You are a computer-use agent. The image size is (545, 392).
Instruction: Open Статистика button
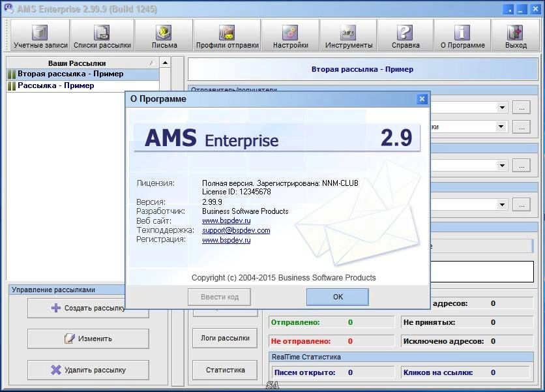(225, 370)
